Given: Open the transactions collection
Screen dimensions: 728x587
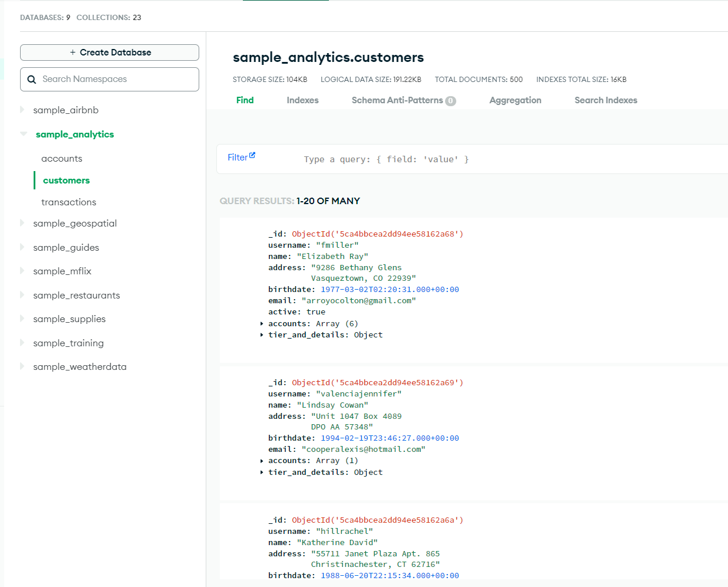Looking at the screenshot, I should coord(68,202).
